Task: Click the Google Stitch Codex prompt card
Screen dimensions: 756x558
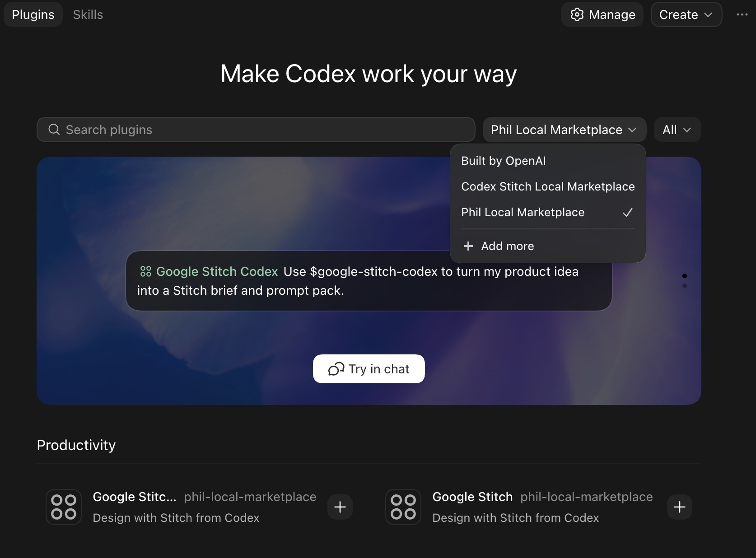Action: (x=369, y=281)
